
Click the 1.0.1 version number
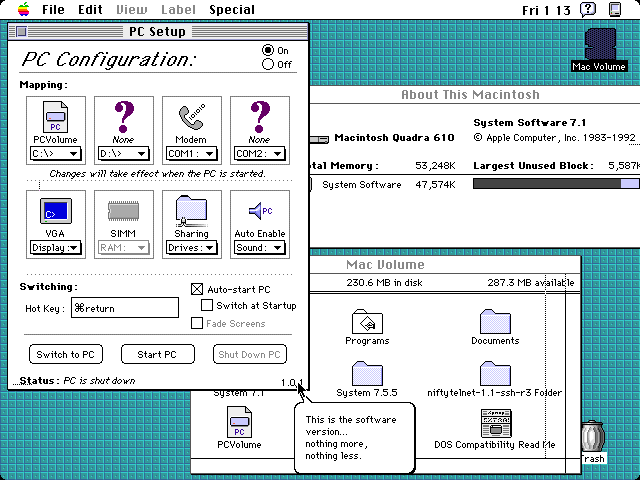point(292,382)
